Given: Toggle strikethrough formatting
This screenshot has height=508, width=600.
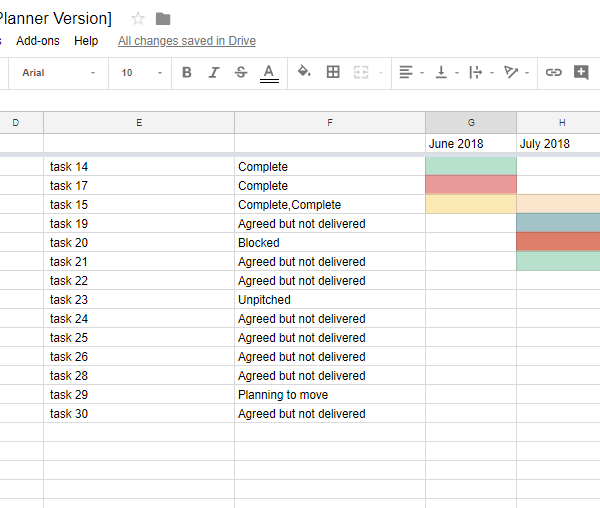Looking at the screenshot, I should pos(240,72).
